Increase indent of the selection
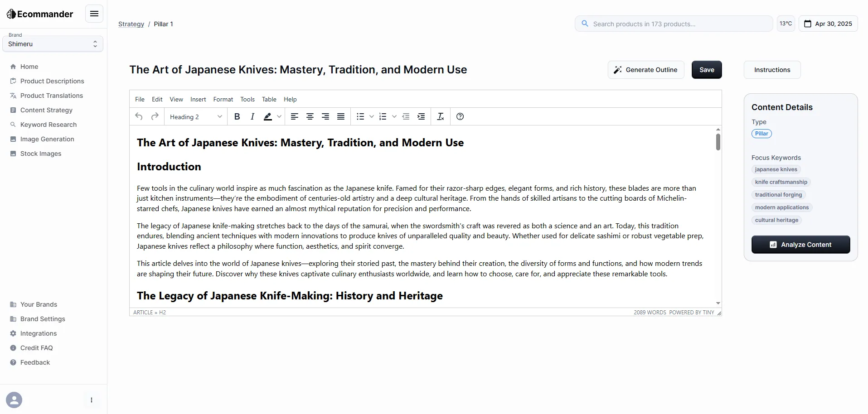 421,116
